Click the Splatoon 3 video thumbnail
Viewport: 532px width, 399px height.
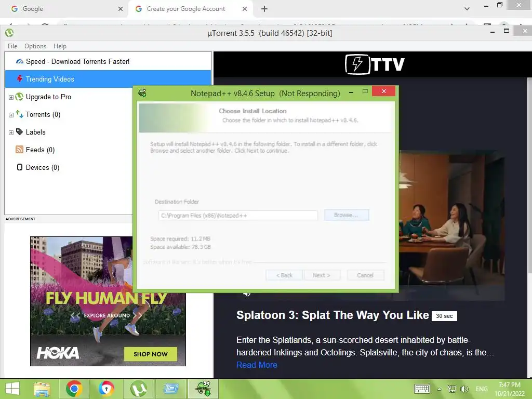451,225
